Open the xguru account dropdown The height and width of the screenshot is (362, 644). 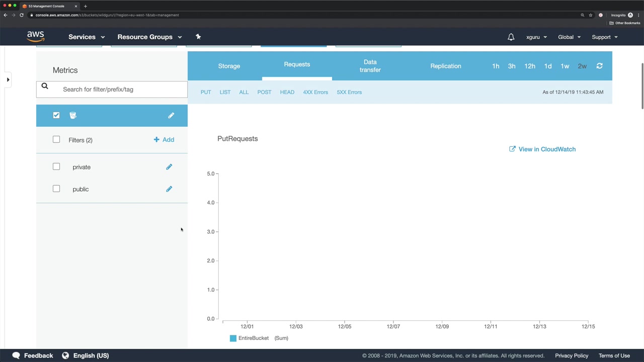(x=536, y=37)
